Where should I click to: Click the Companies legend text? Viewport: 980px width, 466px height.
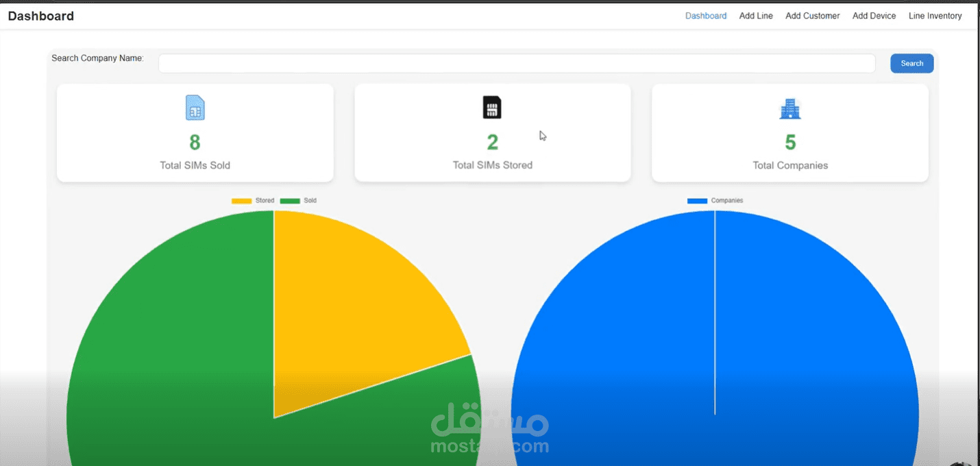[x=727, y=201]
